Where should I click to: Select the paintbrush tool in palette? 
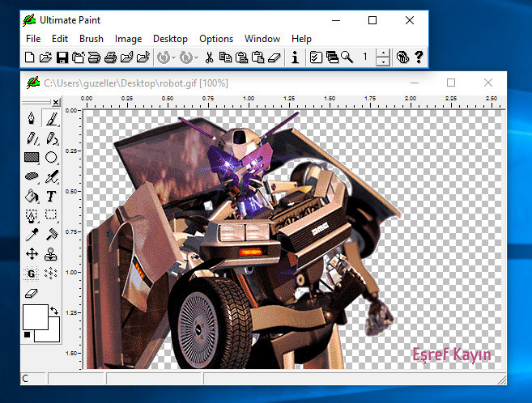click(x=51, y=118)
